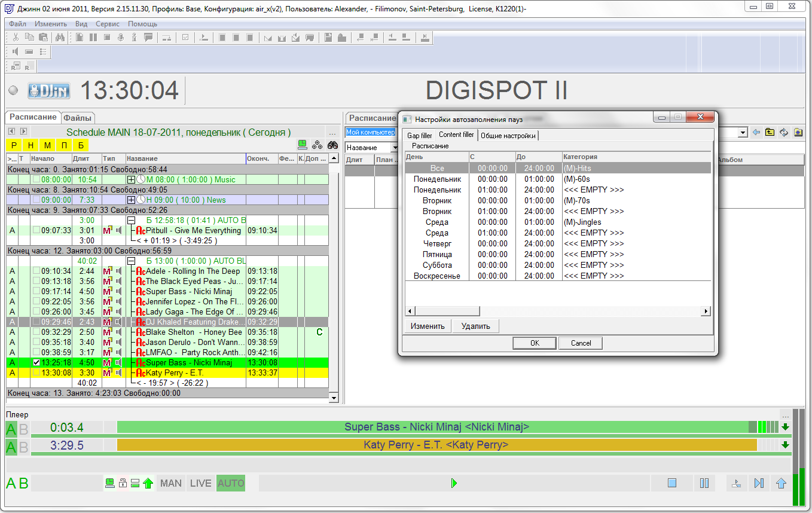Screen dimensions: 812x513
Task: Open the Файл menu
Action: coord(17,24)
